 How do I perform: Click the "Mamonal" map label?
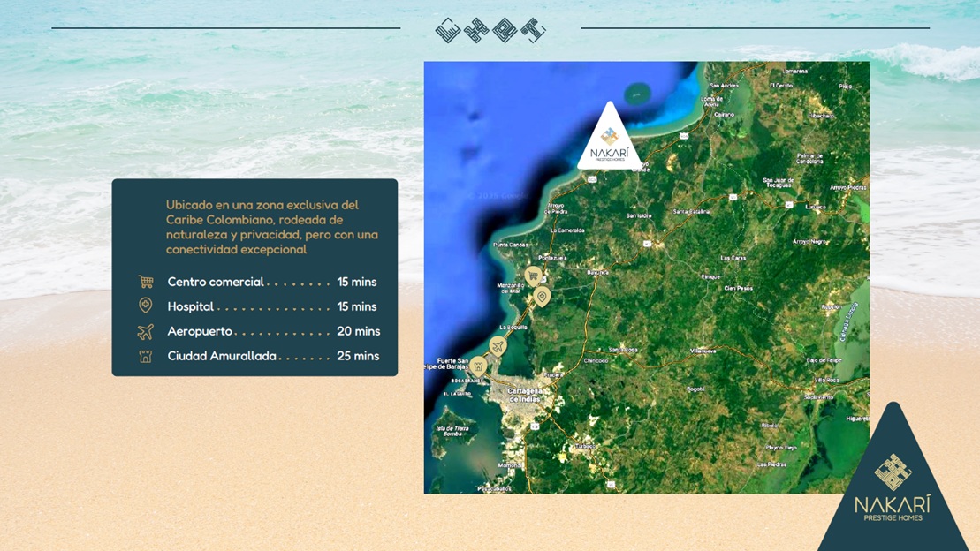click(510, 465)
